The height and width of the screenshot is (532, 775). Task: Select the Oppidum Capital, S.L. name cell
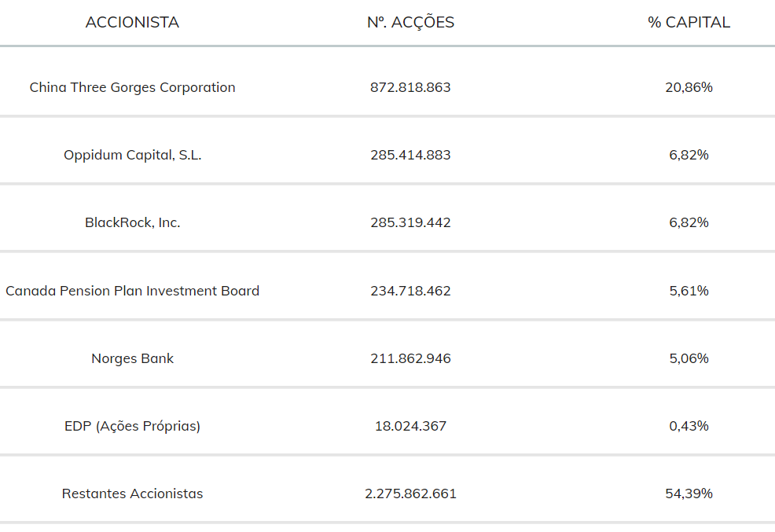coord(132,155)
